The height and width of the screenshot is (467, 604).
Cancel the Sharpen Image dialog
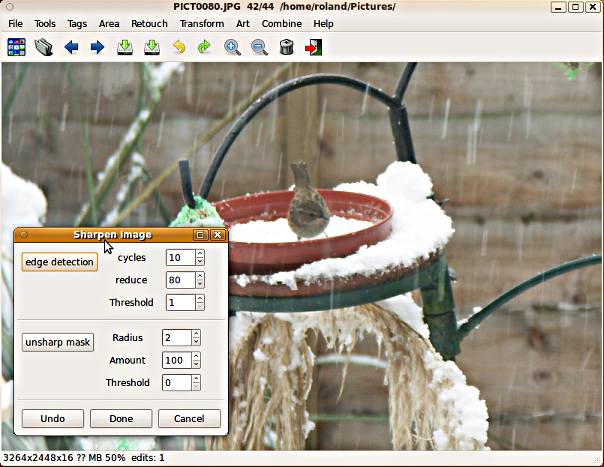pos(188,418)
